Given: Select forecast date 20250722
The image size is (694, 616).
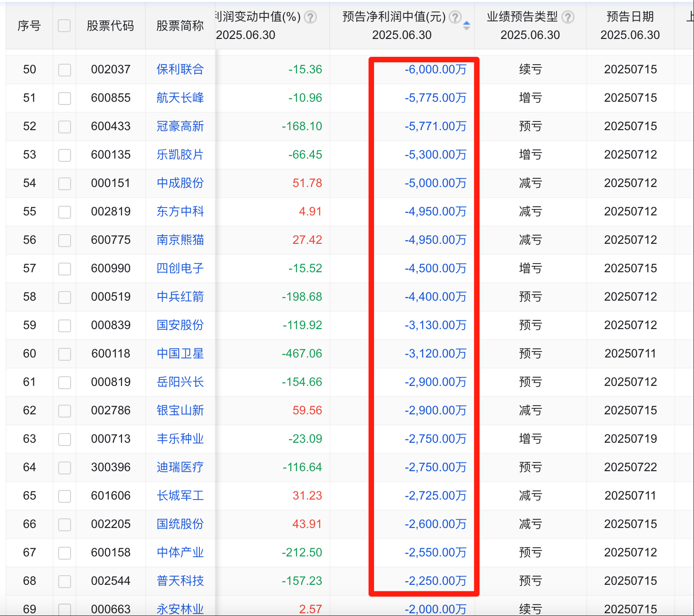Looking at the screenshot, I should 631,467.
